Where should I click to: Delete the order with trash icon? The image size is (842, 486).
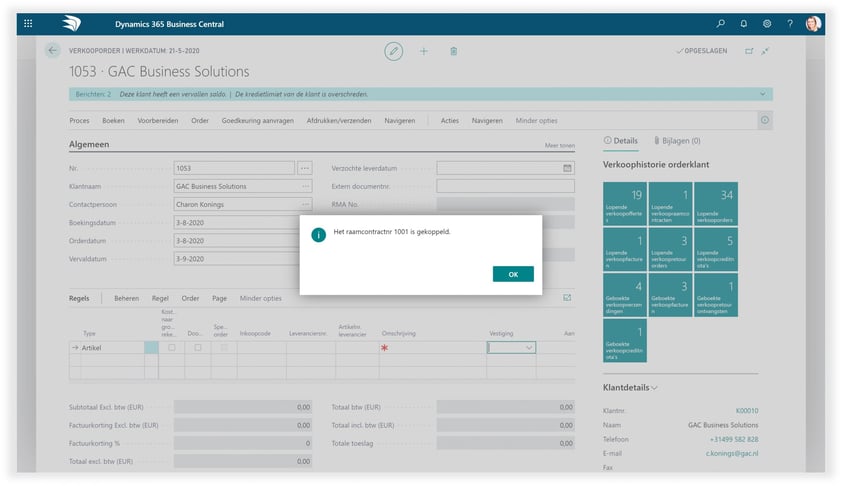click(454, 51)
